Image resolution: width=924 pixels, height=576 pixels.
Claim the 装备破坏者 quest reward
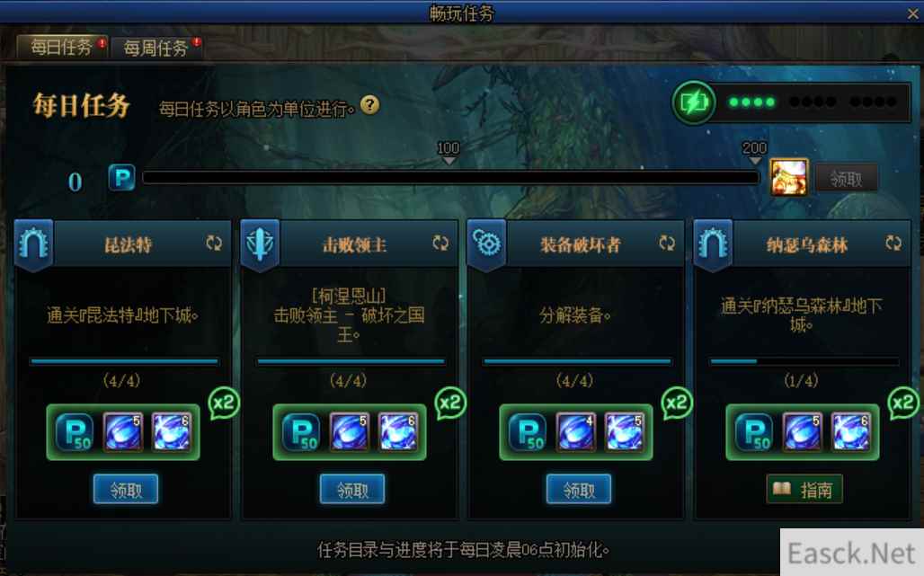[579, 489]
